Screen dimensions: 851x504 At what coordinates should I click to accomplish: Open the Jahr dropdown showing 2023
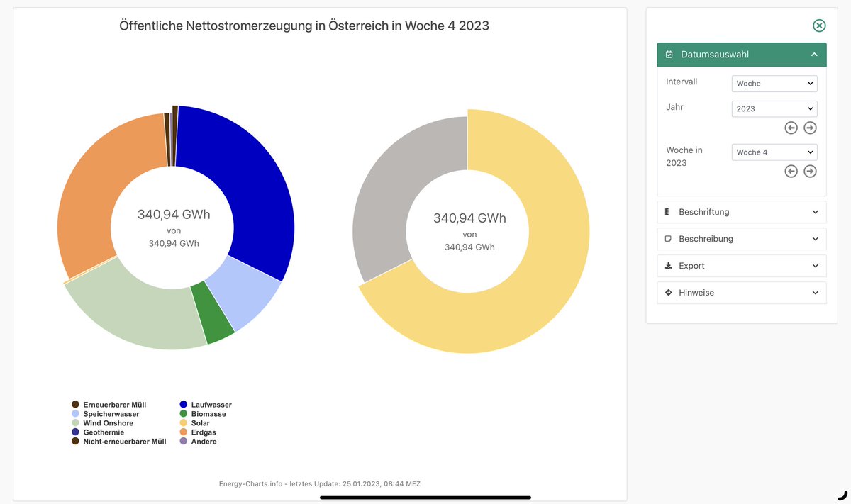click(x=774, y=109)
